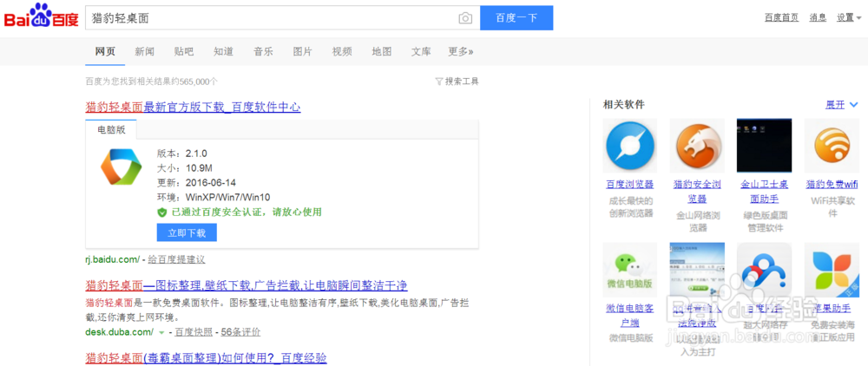Image resolution: width=868 pixels, height=366 pixels.
Task: Switch to the 文库 tab
Action: 421,52
